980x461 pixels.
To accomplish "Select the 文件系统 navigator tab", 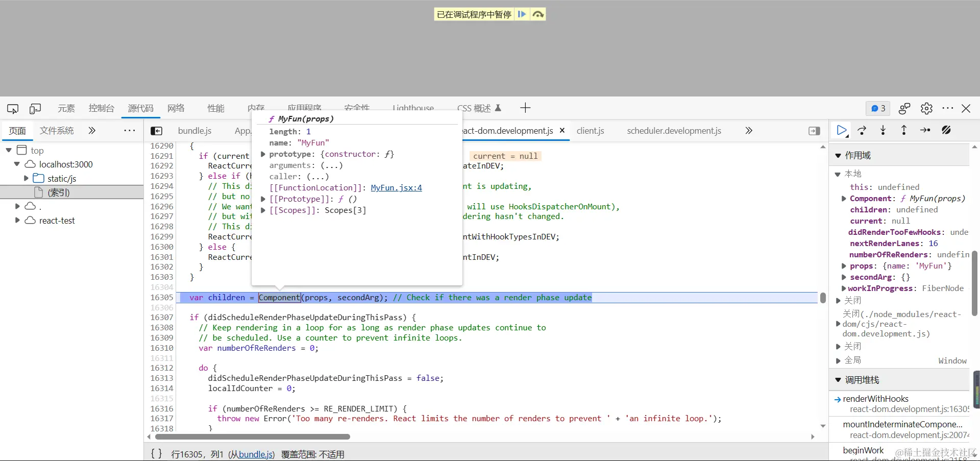I will pos(57,131).
